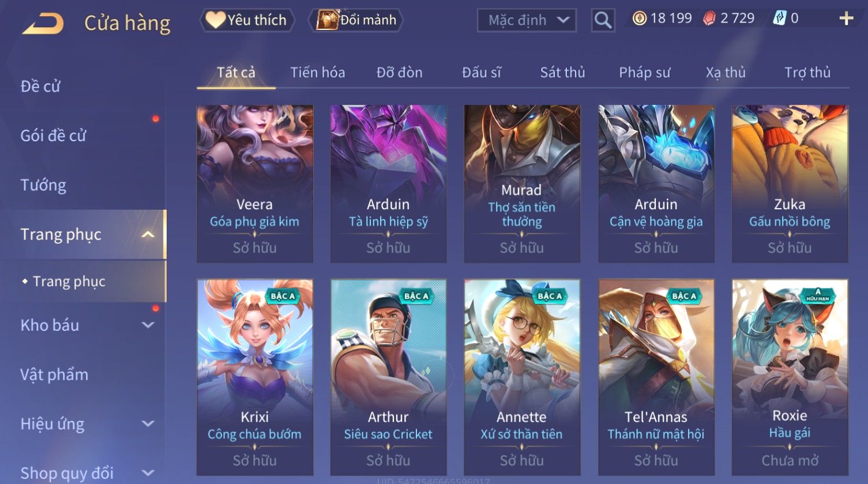Select the Roxie Hầu gái skin card
868x484 pixels.
point(790,377)
